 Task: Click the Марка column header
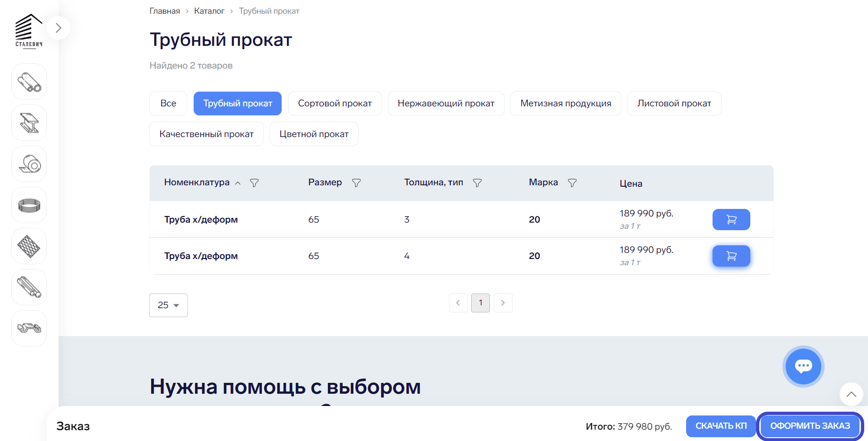coord(543,182)
